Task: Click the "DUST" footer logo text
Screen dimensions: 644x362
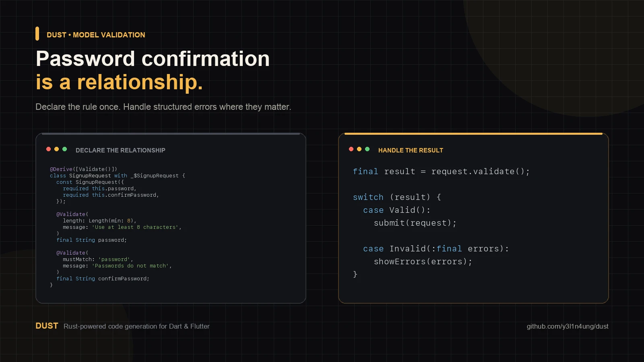Action: point(47,326)
